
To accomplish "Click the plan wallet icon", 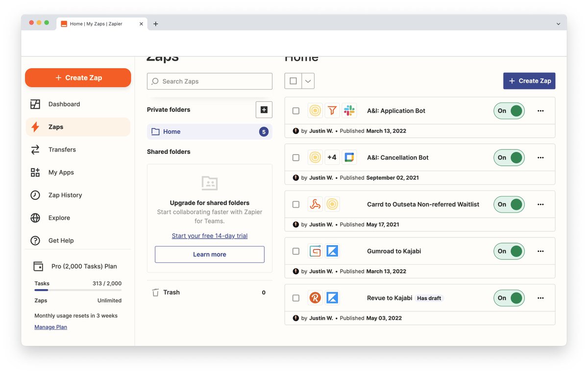I will (x=38, y=266).
